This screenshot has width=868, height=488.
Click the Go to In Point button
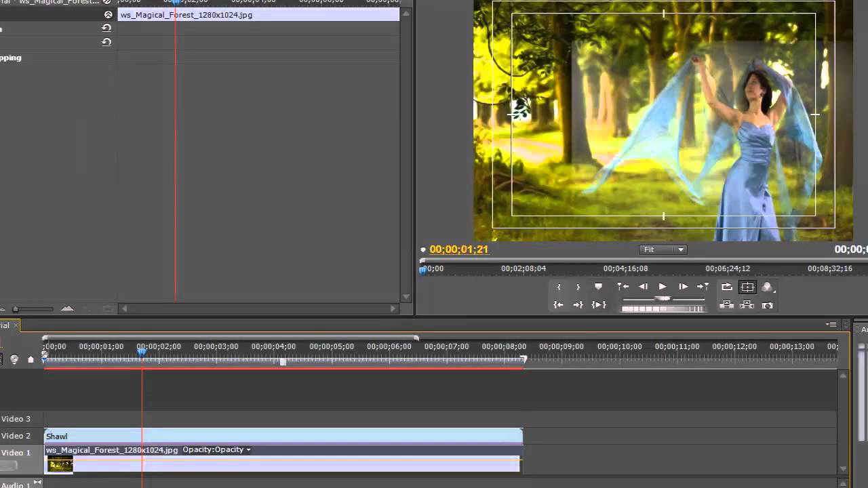pos(559,305)
